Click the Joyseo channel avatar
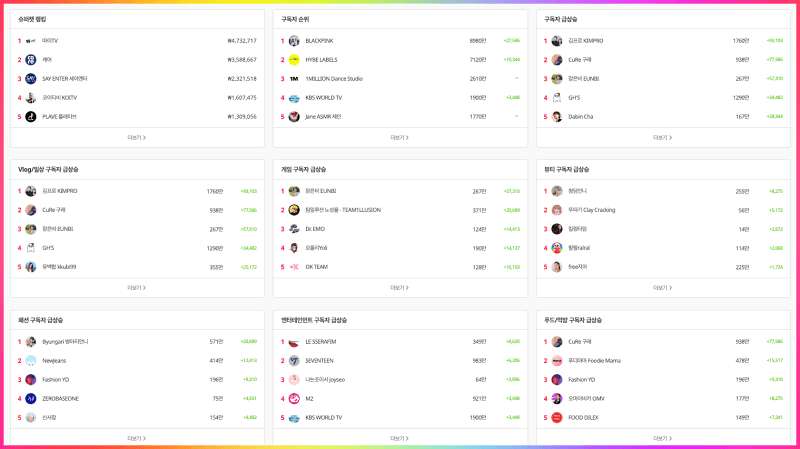The height and width of the screenshot is (449, 800). [x=294, y=380]
